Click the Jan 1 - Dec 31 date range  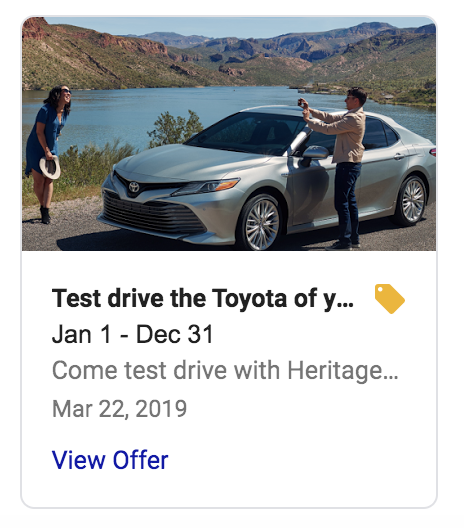point(133,334)
